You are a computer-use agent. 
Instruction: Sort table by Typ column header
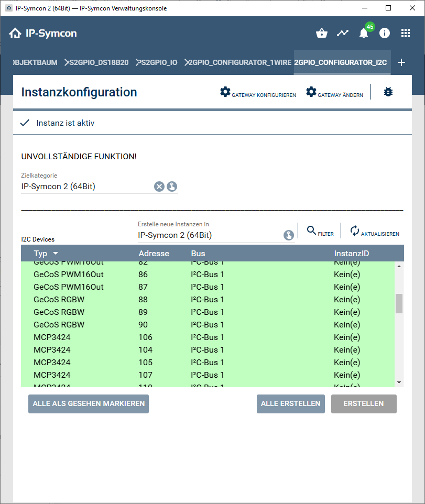[x=46, y=254]
